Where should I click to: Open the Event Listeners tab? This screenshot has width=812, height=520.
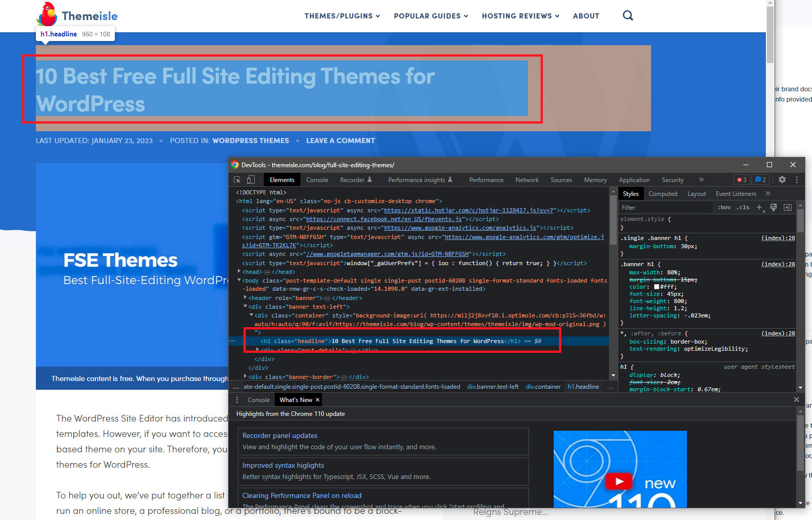coord(736,194)
